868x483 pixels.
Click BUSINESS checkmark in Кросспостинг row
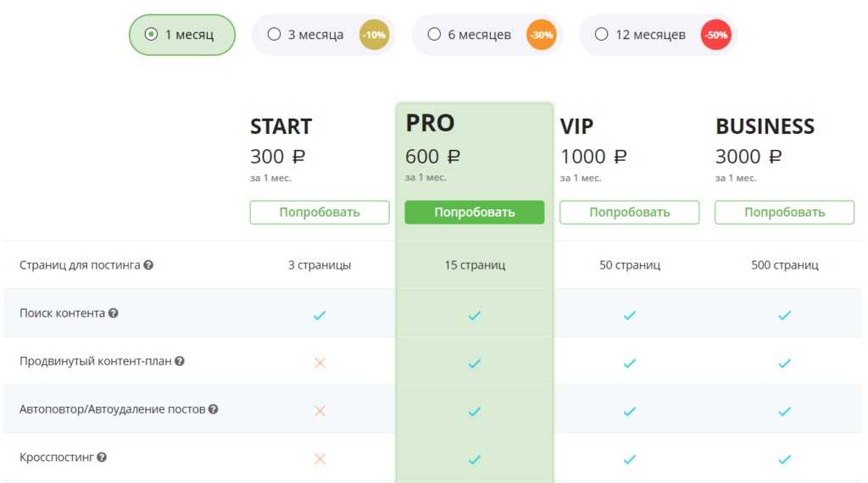pos(785,459)
